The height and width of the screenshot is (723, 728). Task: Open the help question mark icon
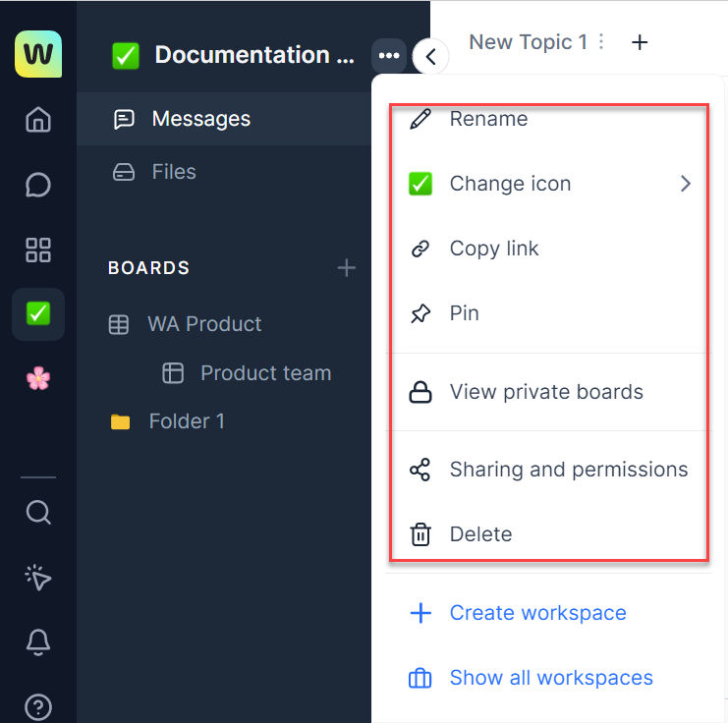[38, 706]
